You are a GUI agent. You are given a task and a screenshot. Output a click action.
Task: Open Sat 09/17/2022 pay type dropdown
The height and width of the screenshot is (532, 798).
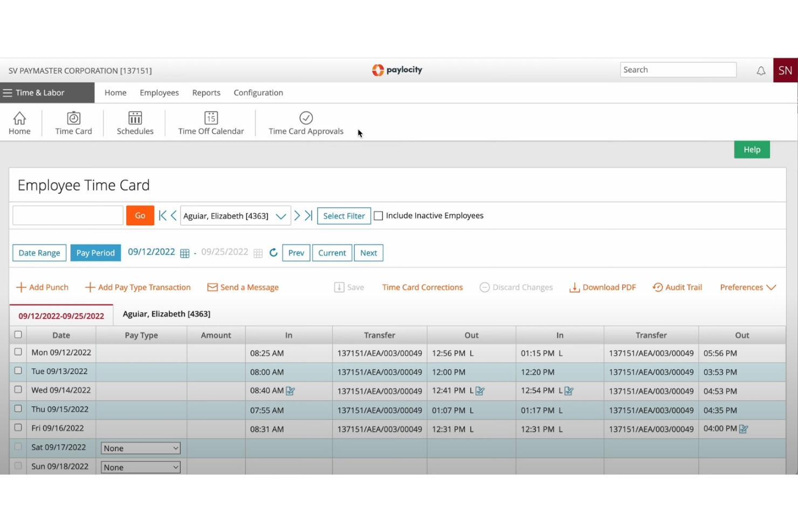click(x=141, y=448)
